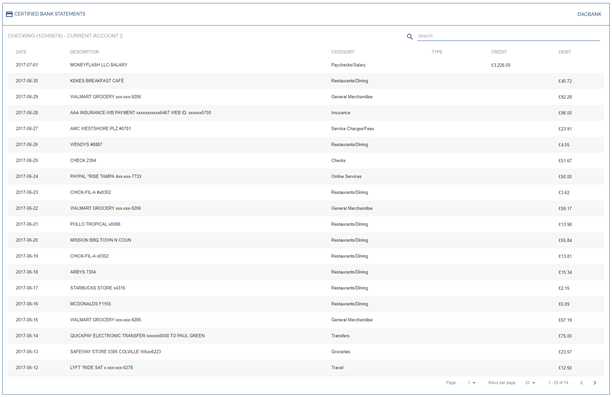
Task: Click the 2017-06-12 date cell
Action: (27, 368)
